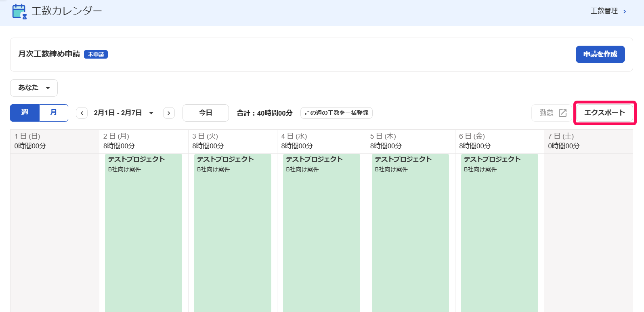The width and height of the screenshot is (644, 312).
Task: Click 0時間00分 under 1日 (日)
Action: (x=30, y=146)
